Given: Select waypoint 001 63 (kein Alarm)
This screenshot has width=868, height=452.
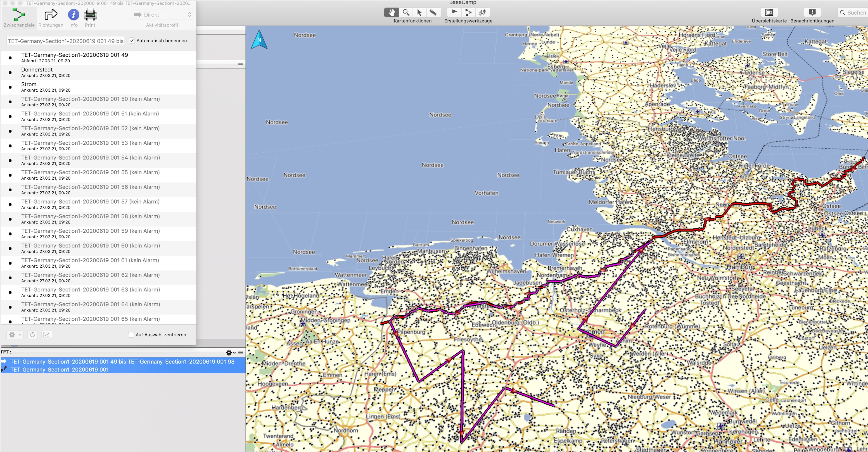Looking at the screenshot, I should click(x=98, y=292).
